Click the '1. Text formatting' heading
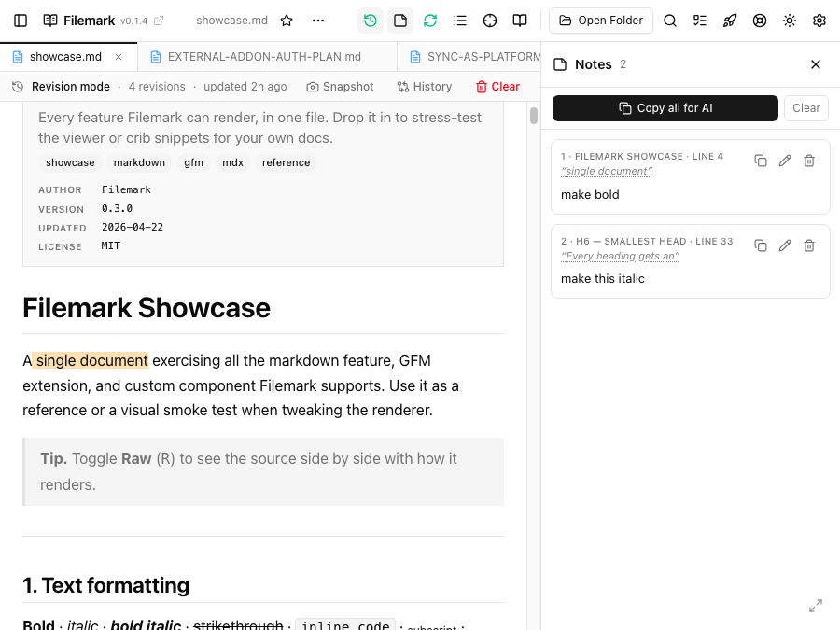 106,585
